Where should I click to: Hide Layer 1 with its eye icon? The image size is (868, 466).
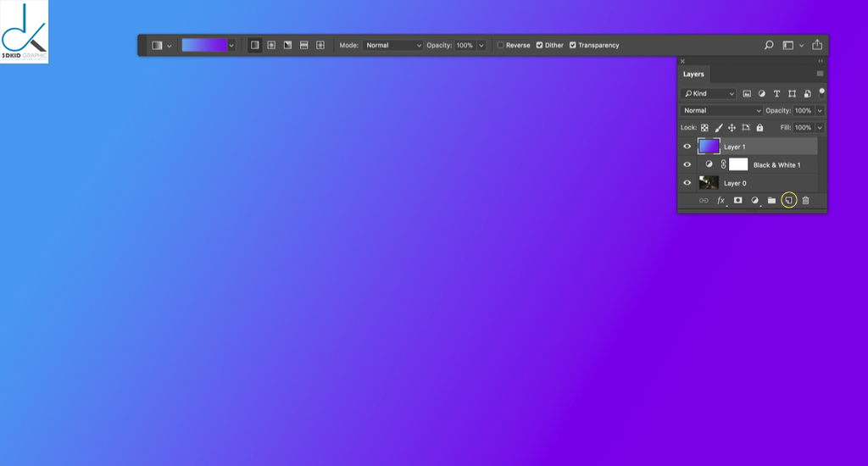coord(687,147)
